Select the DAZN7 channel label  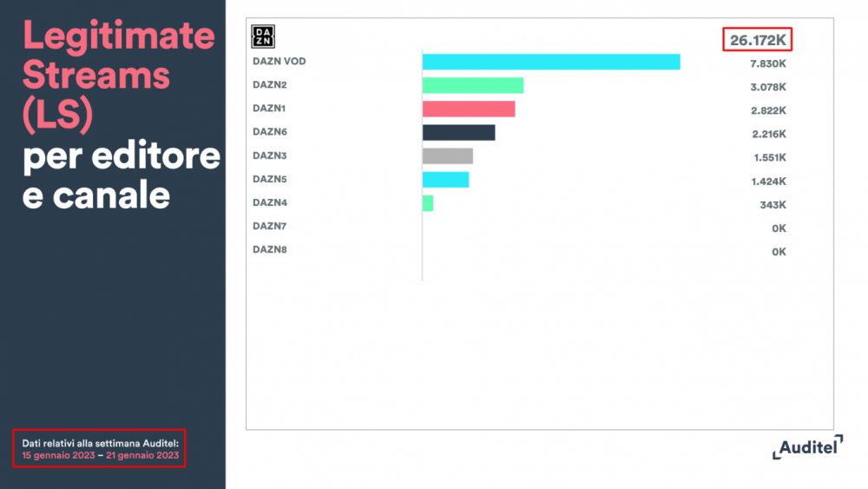(x=270, y=226)
